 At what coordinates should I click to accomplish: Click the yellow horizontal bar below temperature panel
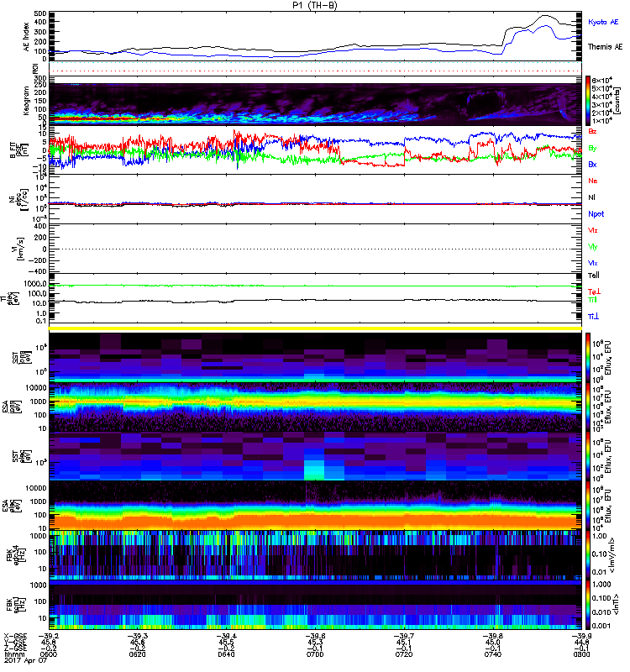point(315,328)
